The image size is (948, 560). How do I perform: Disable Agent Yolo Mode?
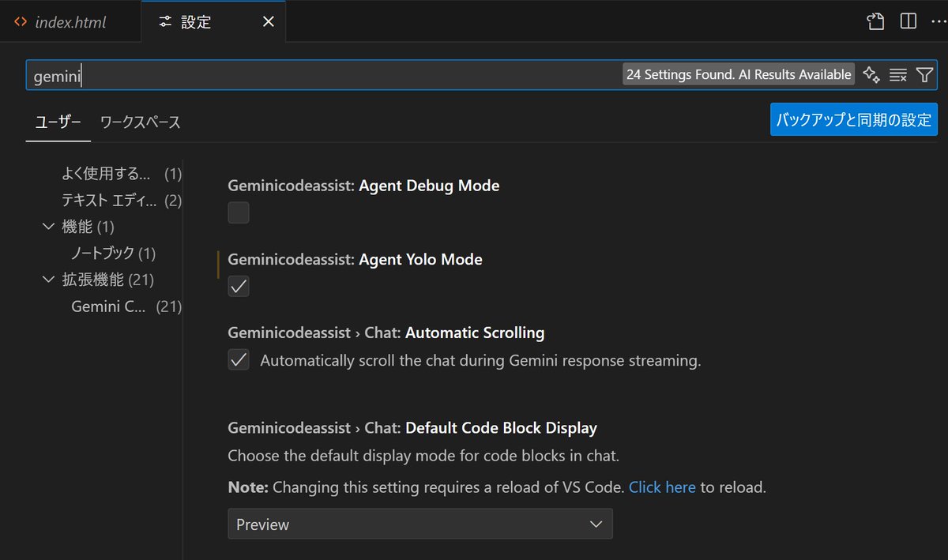[238, 286]
